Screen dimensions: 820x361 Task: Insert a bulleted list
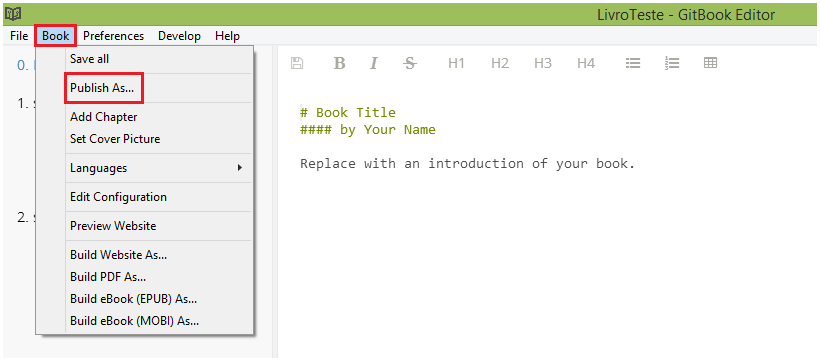pos(633,63)
